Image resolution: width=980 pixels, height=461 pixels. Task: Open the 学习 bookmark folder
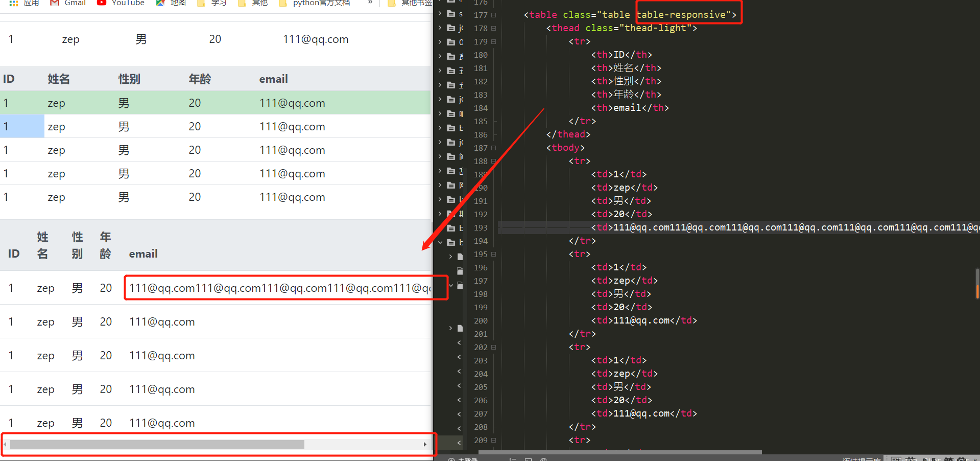click(x=212, y=3)
